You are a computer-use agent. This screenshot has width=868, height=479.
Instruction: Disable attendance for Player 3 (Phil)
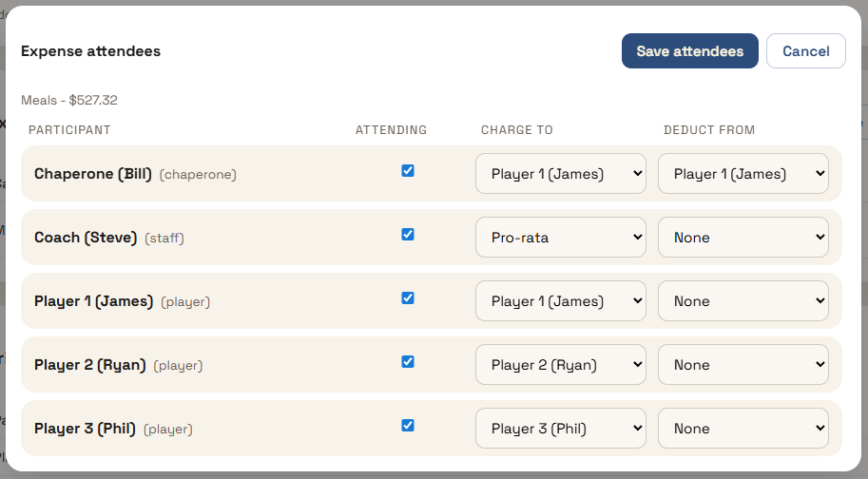click(408, 426)
